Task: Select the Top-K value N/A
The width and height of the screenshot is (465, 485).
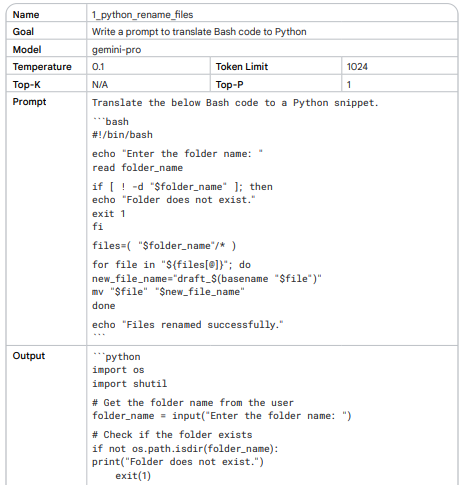Action: click(x=100, y=85)
